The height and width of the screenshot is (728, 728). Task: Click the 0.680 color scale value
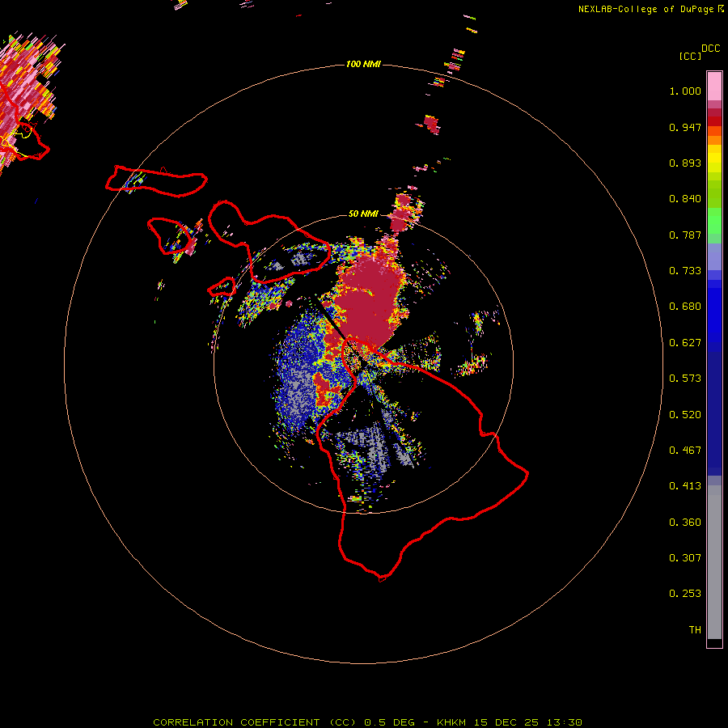(685, 307)
